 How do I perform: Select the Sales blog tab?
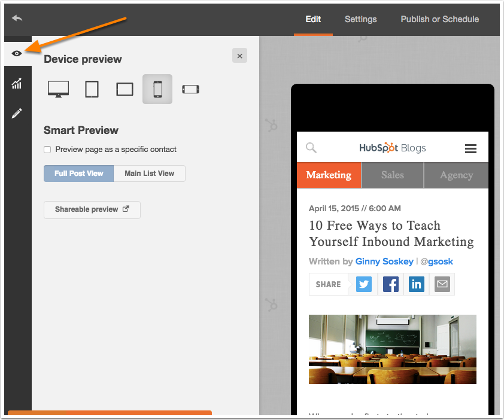point(393,175)
